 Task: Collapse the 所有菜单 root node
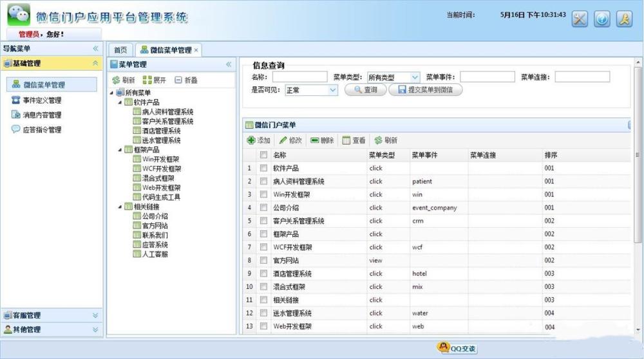click(111, 93)
